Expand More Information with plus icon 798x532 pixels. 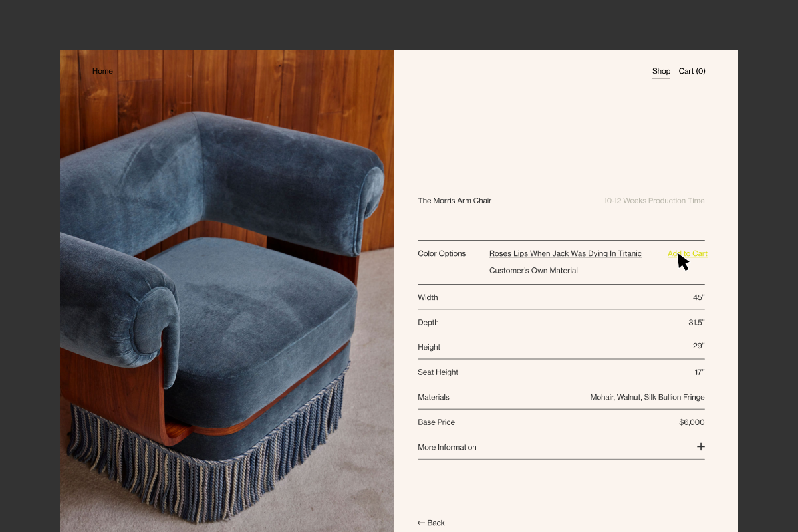pyautogui.click(x=700, y=447)
